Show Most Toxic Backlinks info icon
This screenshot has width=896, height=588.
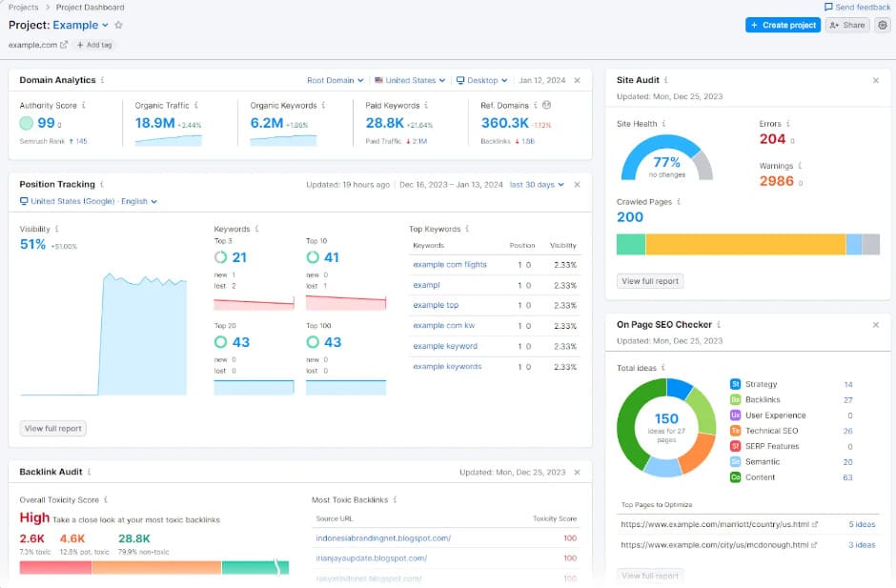coord(395,499)
